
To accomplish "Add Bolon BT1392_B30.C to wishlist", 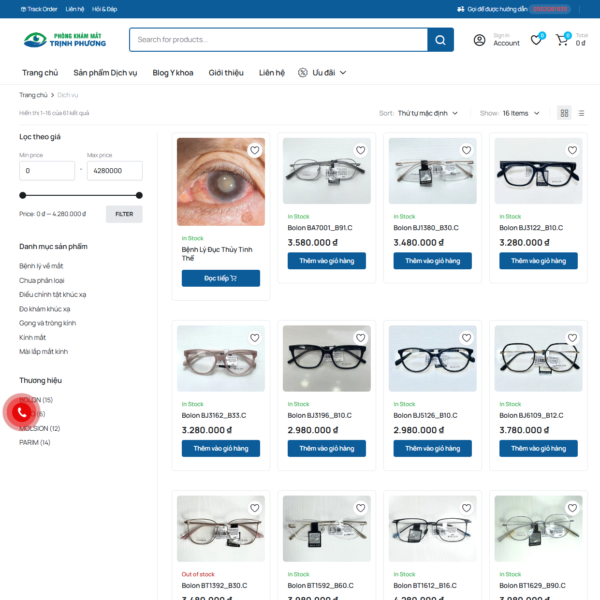I will [x=254, y=508].
